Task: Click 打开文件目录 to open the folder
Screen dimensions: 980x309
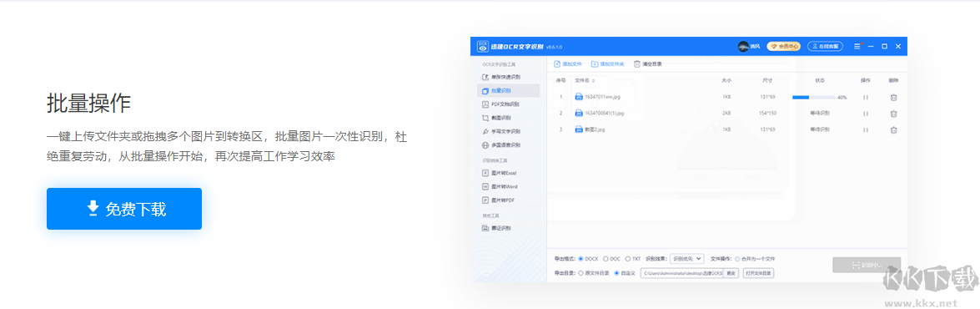Action: click(x=758, y=273)
